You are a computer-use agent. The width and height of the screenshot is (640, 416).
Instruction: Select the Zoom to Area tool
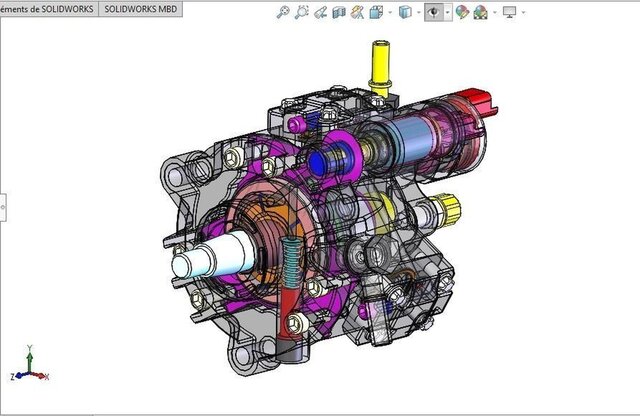302,12
